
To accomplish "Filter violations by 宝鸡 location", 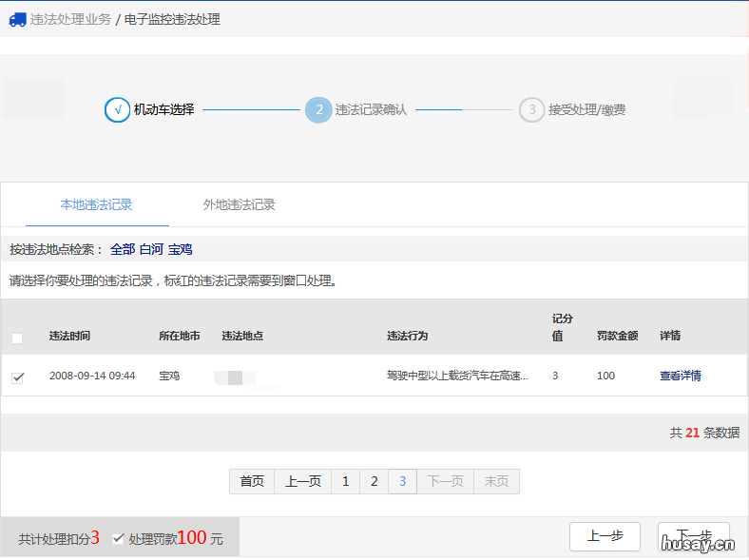I will 181,249.
